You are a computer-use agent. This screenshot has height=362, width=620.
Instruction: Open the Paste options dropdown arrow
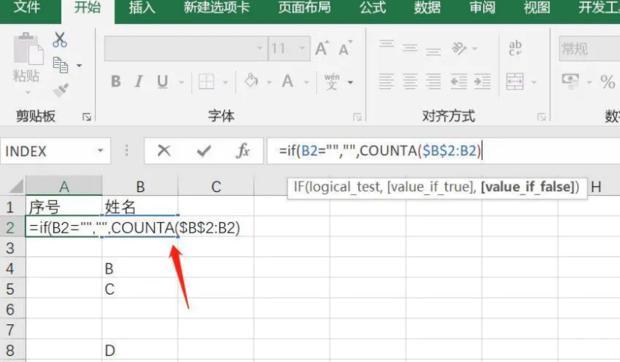28,93
